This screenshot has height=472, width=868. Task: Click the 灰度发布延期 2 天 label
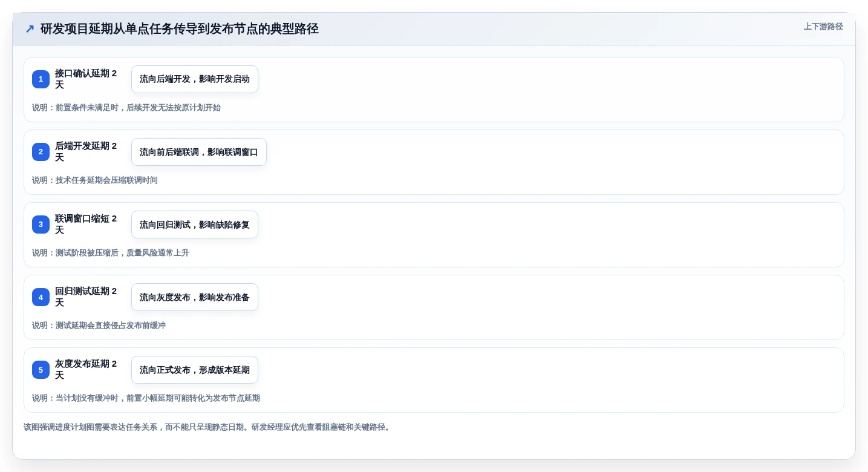coord(86,370)
